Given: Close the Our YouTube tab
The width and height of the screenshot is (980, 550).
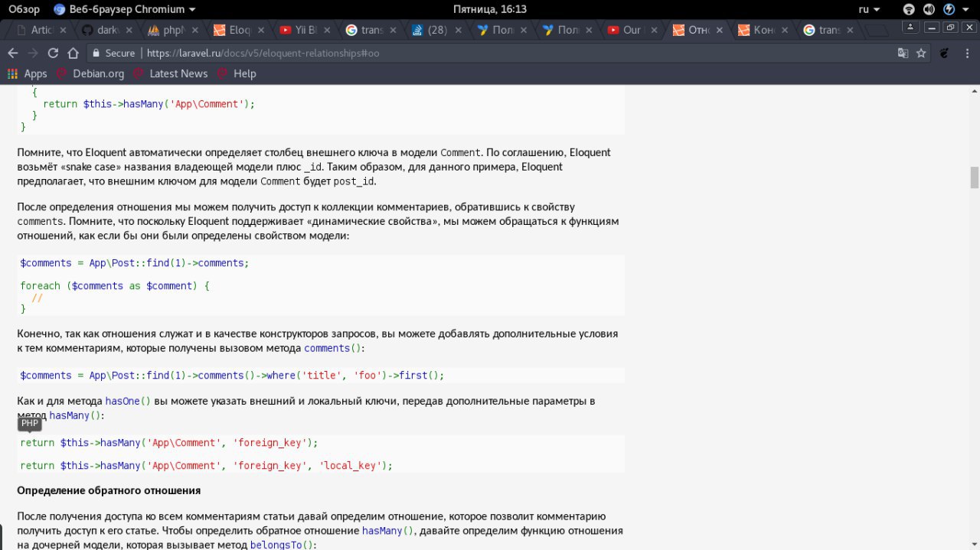Looking at the screenshot, I should point(655,31).
